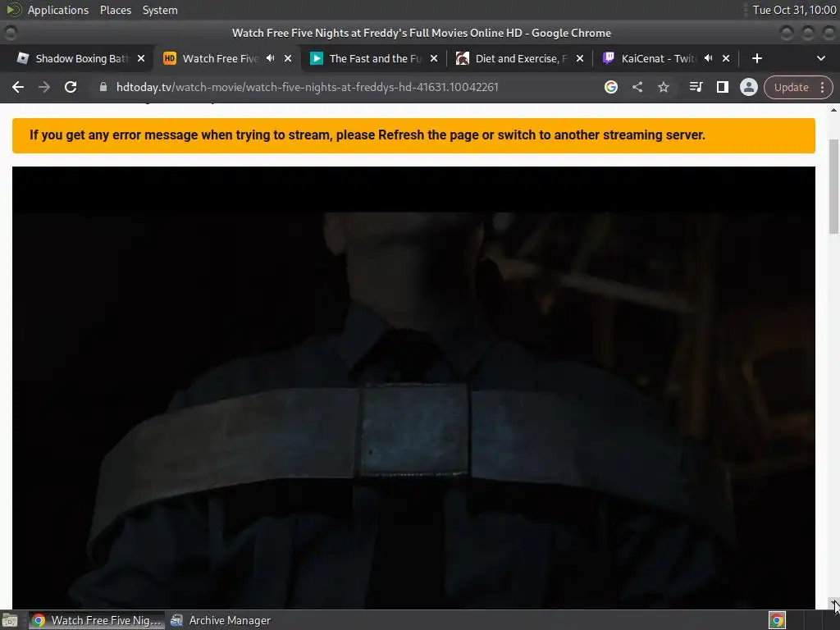The image size is (840, 630).
Task: Click the orange error message banner
Action: (413, 135)
